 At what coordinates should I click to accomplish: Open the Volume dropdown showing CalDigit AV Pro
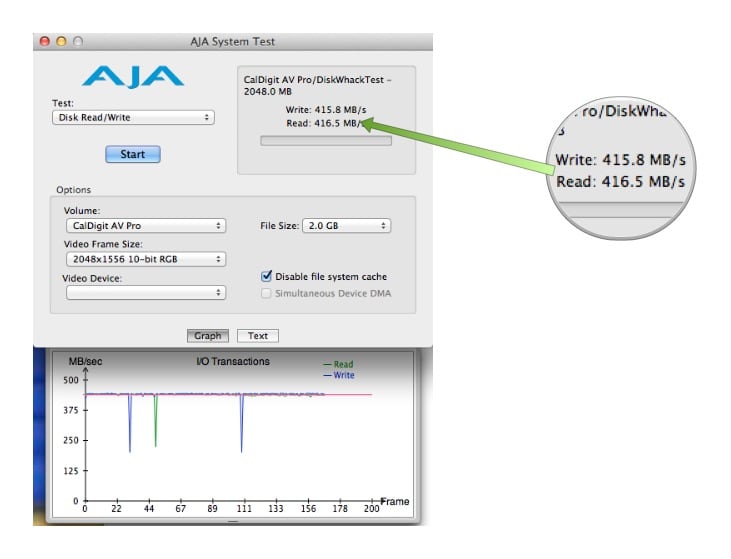146,226
